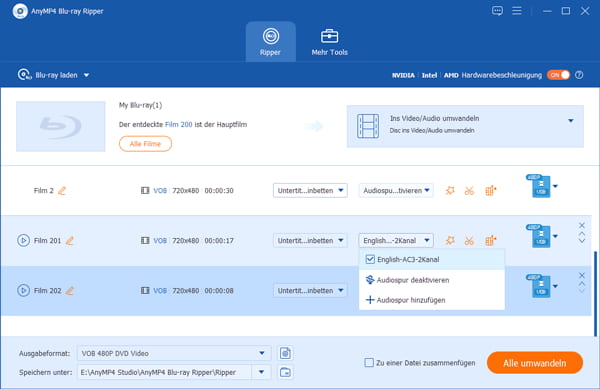Toggle Hardwarebeschleunigung ON switch
This screenshot has width=600, height=389.
pyautogui.click(x=558, y=75)
